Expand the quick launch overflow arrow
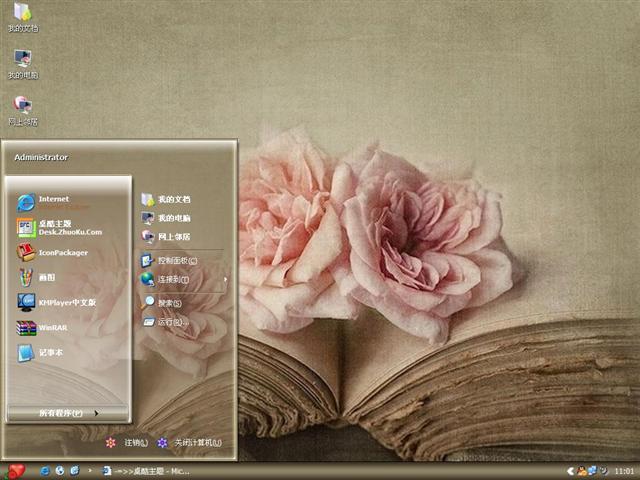Screen dimensions: 640x480 [90, 471]
